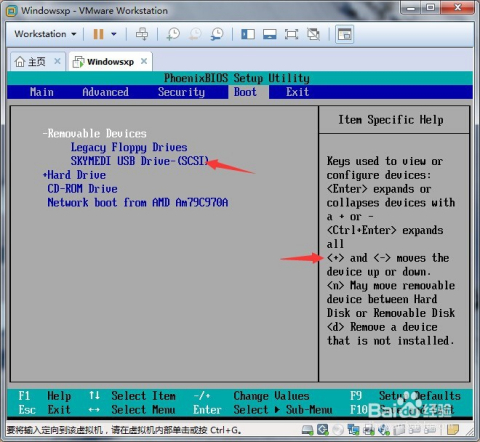The height and width of the screenshot is (442, 480).
Task: Select the Boot tab in BIOS
Action: (245, 92)
